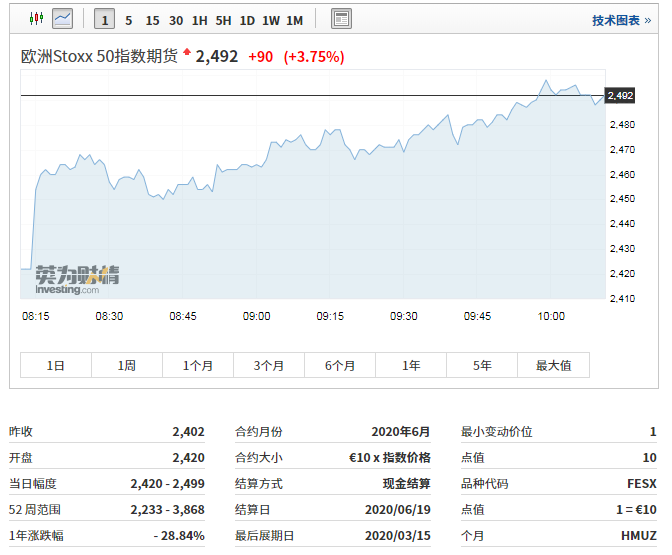Click the 2,492 current price marker
The width and height of the screenshot is (672, 555).
tap(620, 95)
